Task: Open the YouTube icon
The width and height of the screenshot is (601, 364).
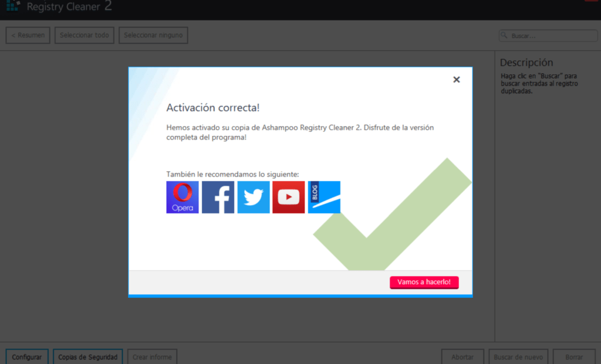Action: [289, 197]
